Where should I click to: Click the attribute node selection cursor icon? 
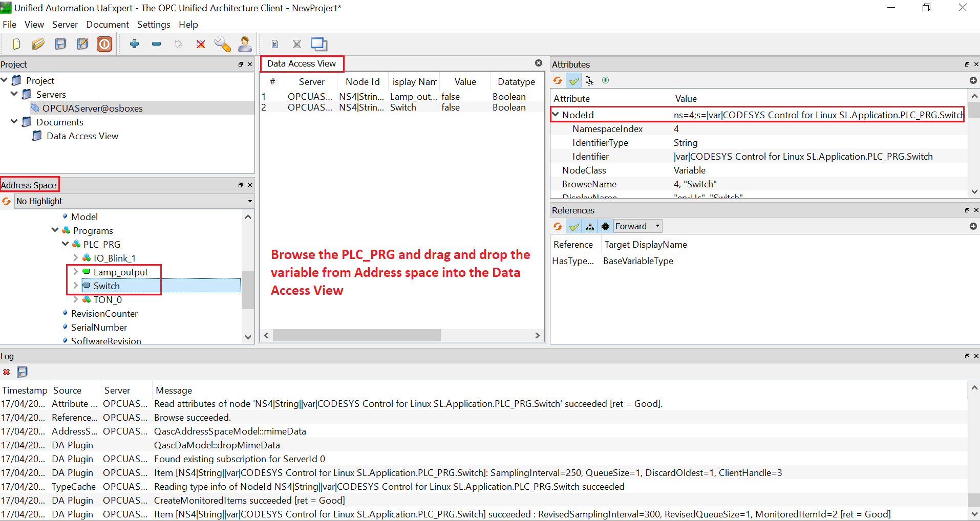[589, 80]
